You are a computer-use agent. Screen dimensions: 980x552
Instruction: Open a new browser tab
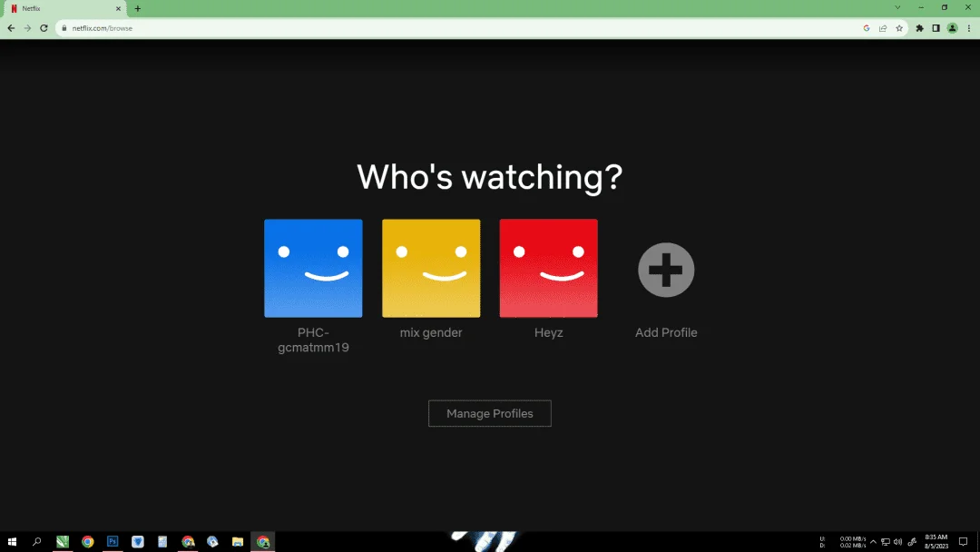click(138, 9)
